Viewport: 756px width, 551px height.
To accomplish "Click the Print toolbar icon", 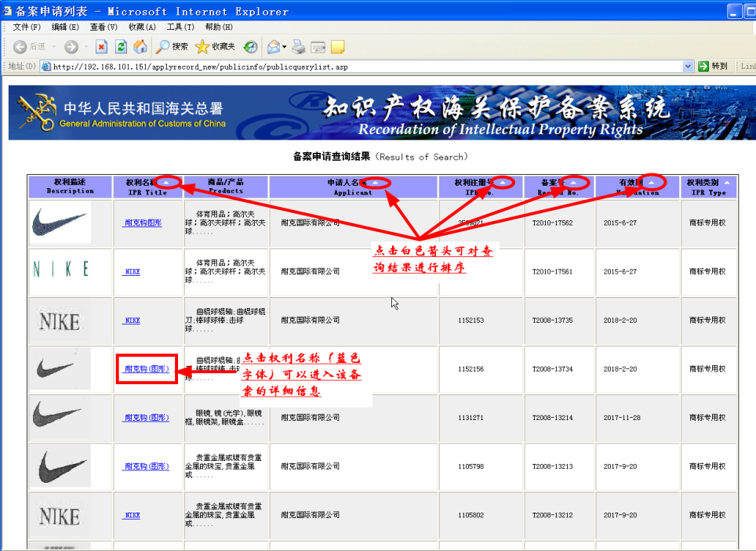I will pyautogui.click(x=299, y=47).
